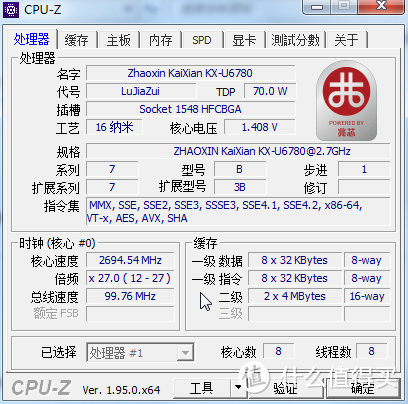Click the 一级 数据 8 x 32 KBytes value
408x404 pixels.
click(295, 260)
